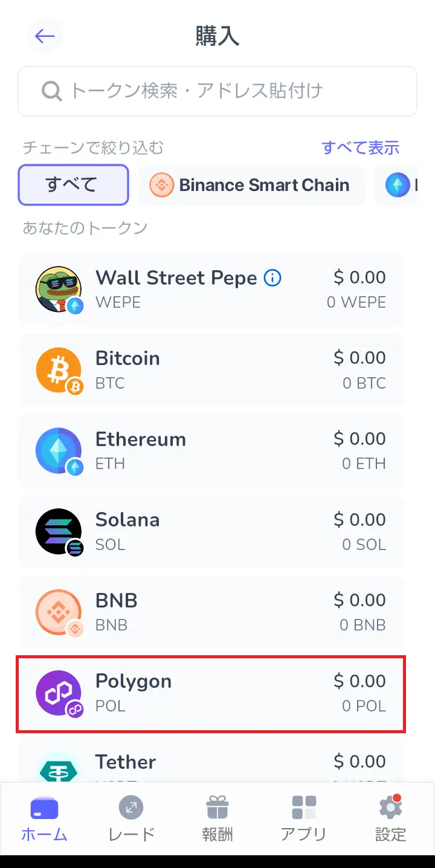Choose the Solana row showing 0 SOL

coord(210,531)
